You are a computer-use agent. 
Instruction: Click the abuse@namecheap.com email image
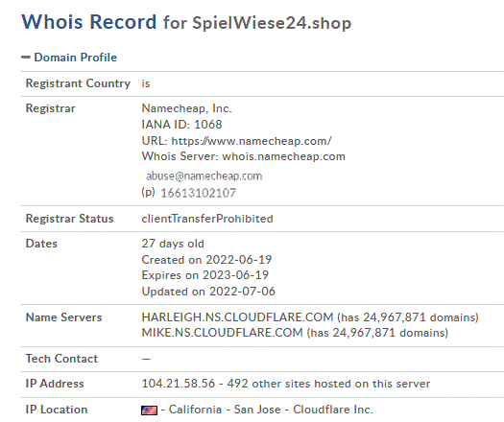(x=204, y=176)
